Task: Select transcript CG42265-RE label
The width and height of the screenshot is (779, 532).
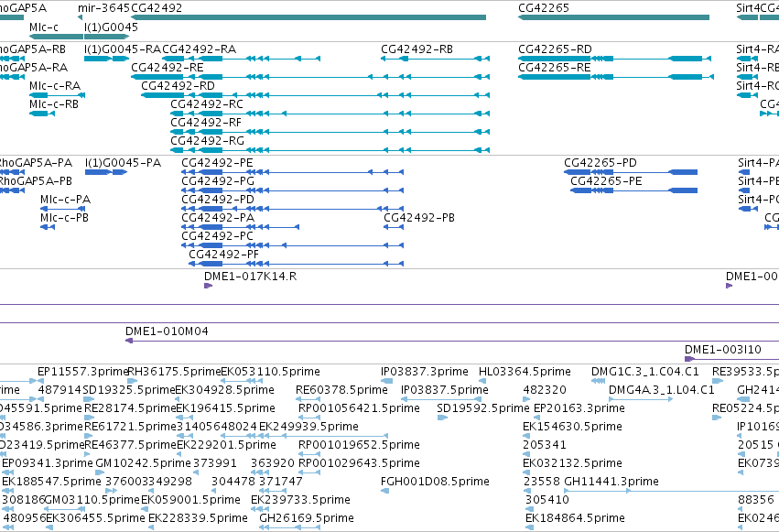Action: tap(555, 68)
